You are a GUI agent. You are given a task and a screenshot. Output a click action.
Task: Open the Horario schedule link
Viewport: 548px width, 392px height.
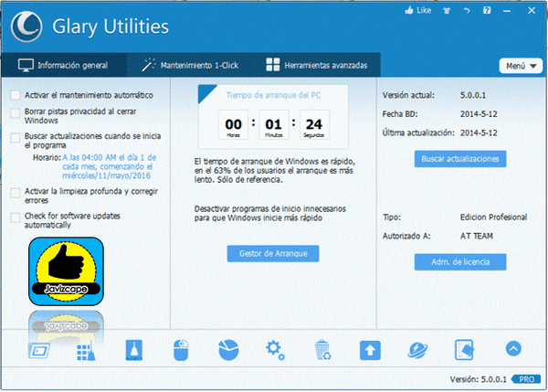tap(109, 166)
